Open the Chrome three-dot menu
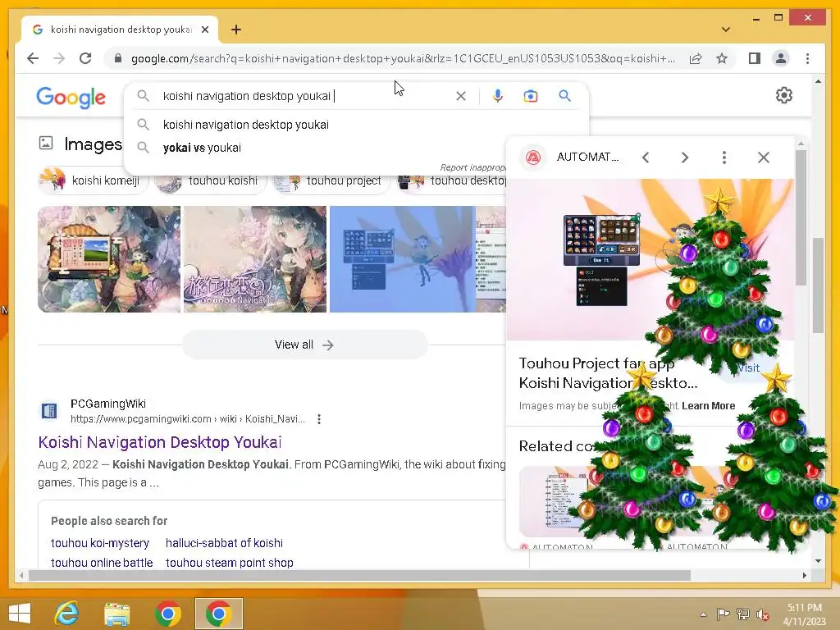Screen dimensions: 840x630 click(807, 58)
